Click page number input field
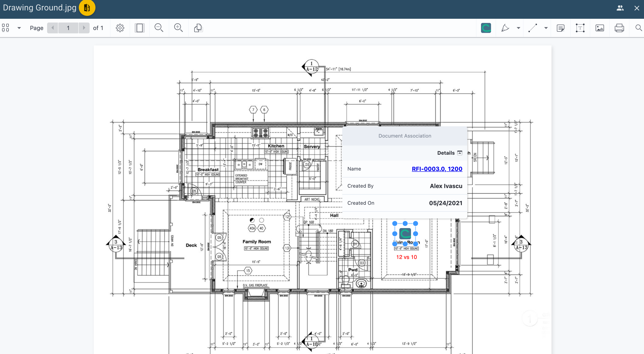 click(x=68, y=28)
